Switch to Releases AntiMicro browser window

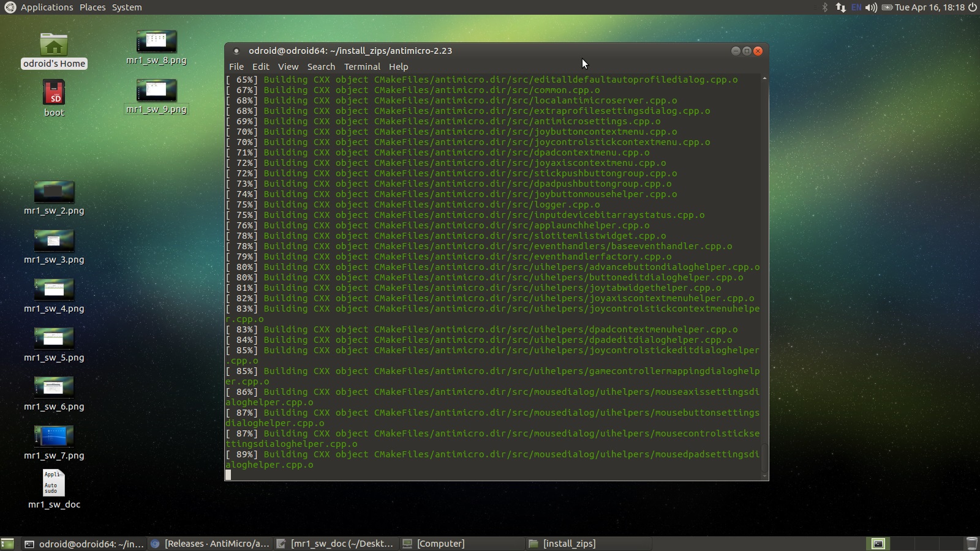210,544
